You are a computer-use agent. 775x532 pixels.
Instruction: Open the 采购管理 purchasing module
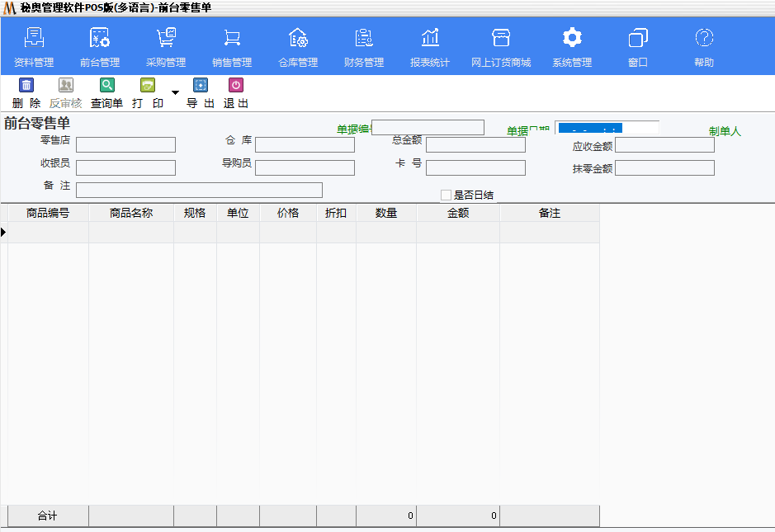[166, 47]
